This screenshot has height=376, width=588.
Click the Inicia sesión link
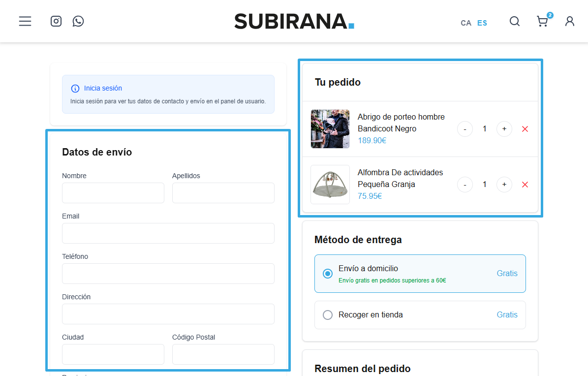click(103, 89)
